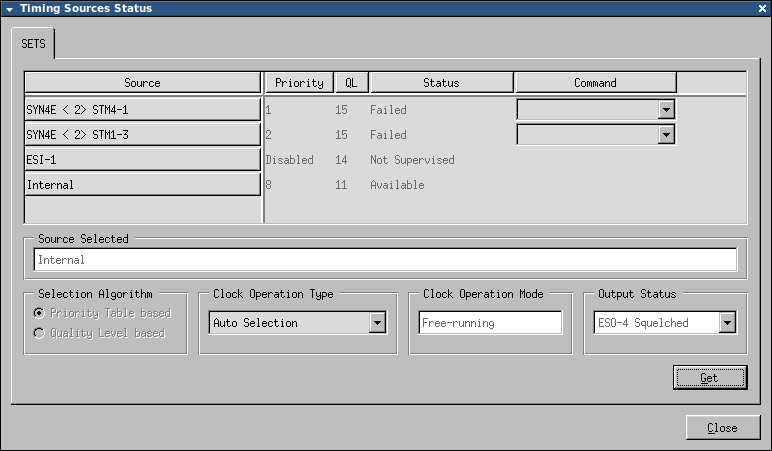Viewport: 772px width, 451px height.
Task: Click the Source Selected text field
Action: tap(385, 260)
